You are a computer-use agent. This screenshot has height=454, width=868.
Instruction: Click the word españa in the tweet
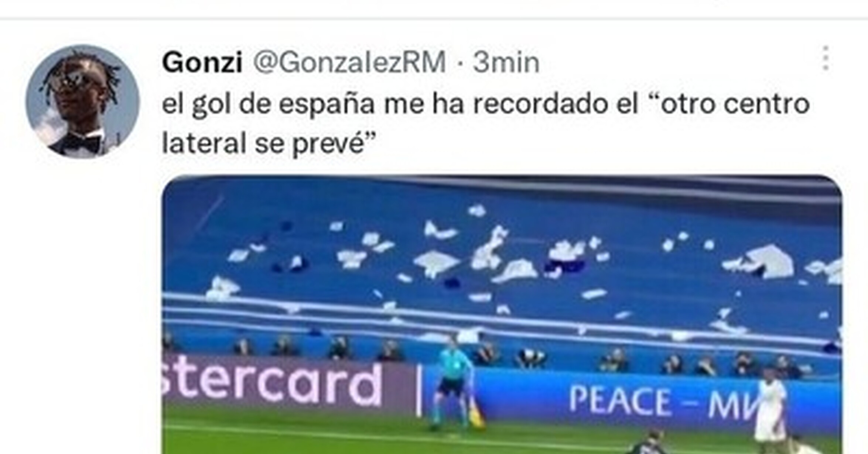[x=327, y=104]
